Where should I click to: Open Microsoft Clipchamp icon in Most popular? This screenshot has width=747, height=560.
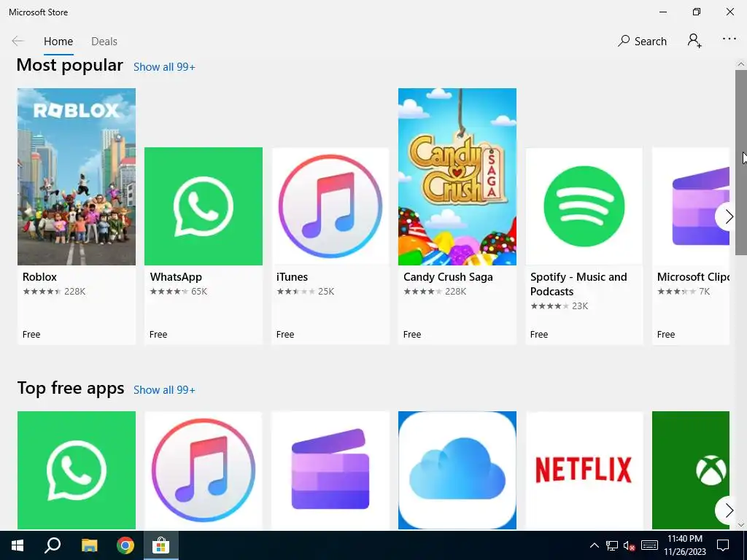[691, 206]
